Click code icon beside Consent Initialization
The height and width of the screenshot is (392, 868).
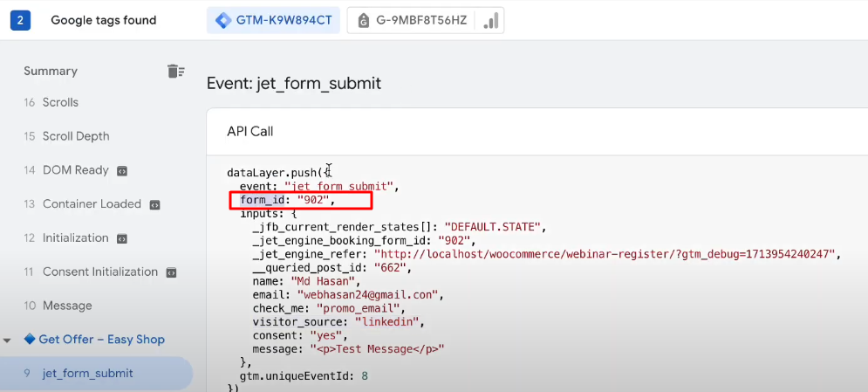click(172, 272)
